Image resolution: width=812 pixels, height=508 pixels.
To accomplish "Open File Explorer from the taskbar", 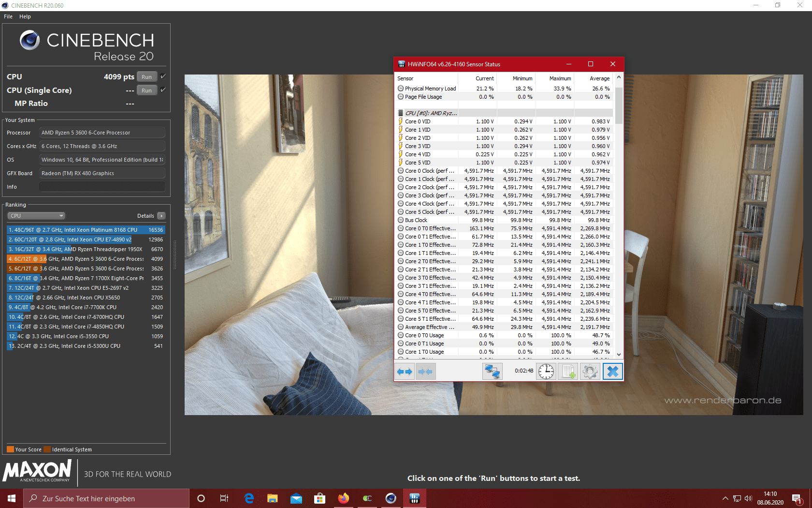I will pyautogui.click(x=272, y=498).
